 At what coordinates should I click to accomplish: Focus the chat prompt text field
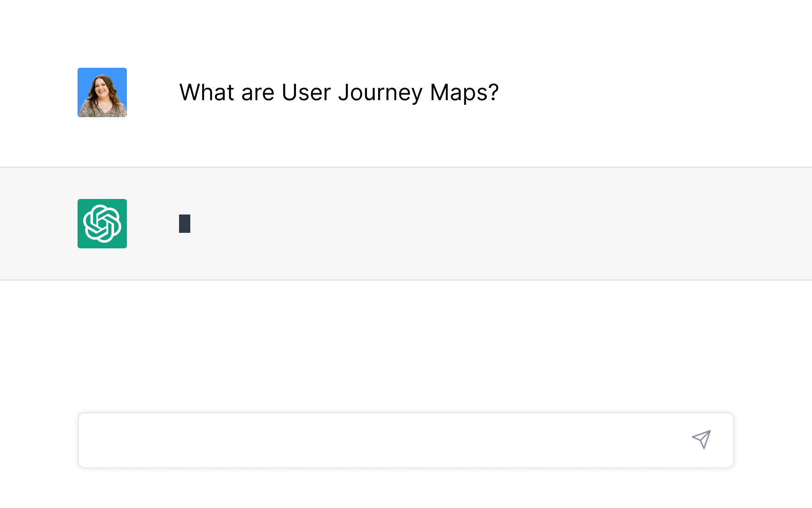(376, 440)
